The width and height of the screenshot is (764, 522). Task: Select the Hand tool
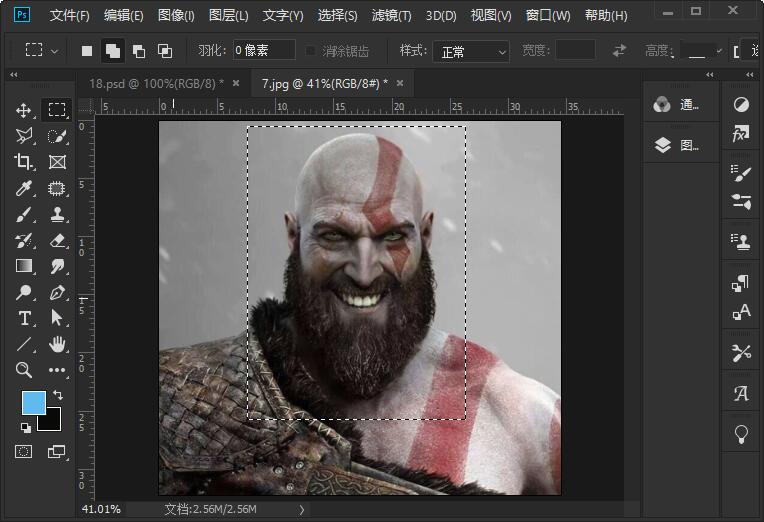pos(57,344)
